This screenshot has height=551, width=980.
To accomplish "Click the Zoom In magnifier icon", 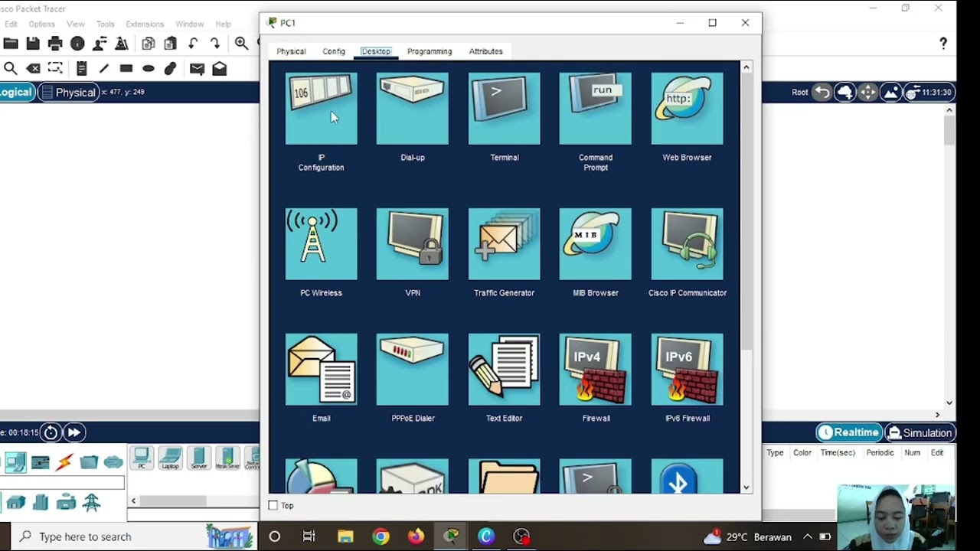I will click(241, 44).
